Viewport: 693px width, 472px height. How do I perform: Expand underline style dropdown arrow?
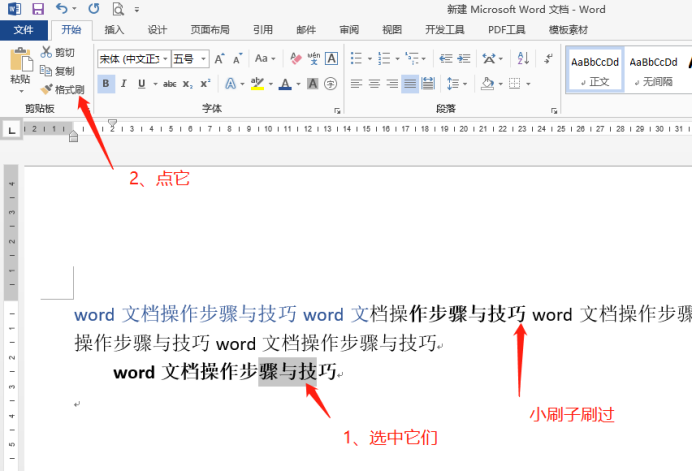pos(155,84)
